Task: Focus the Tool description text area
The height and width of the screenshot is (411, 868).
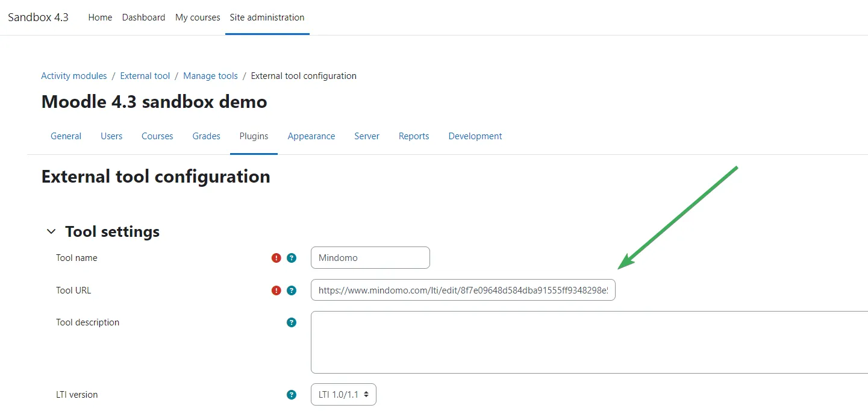Action: [587, 342]
